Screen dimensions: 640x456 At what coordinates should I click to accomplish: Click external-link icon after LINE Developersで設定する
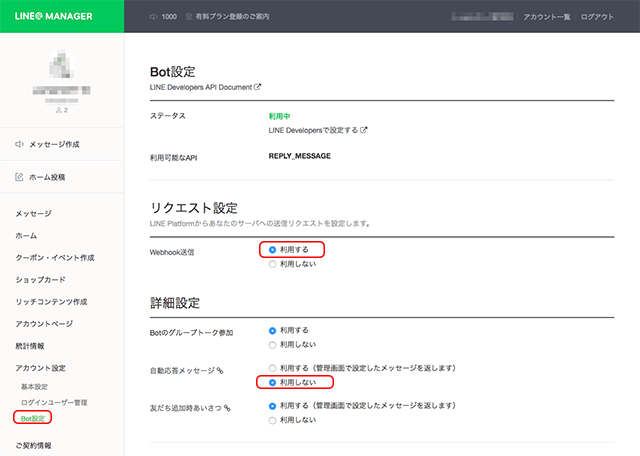click(x=363, y=130)
